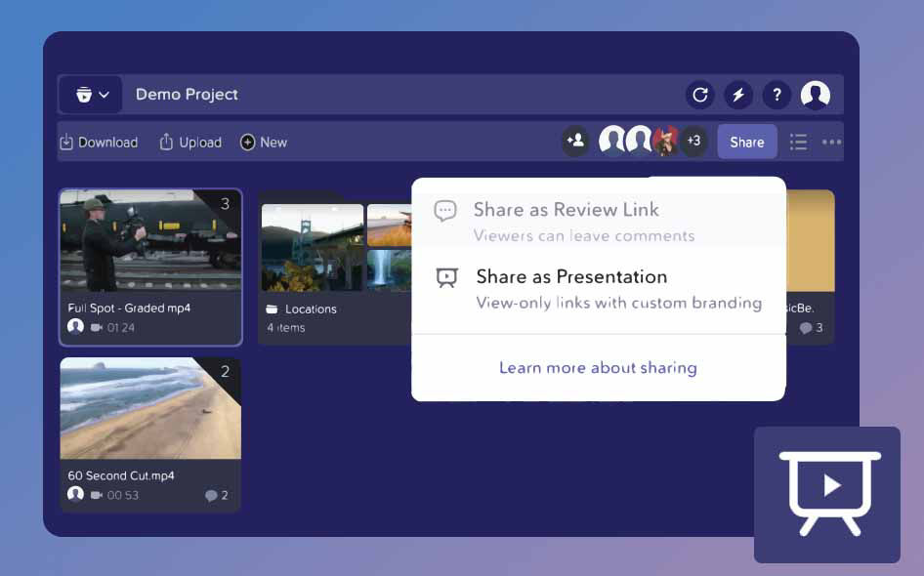Viewport: 924px width, 576px height.
Task: Click the Review Link speech bubble icon
Action: pos(445,209)
